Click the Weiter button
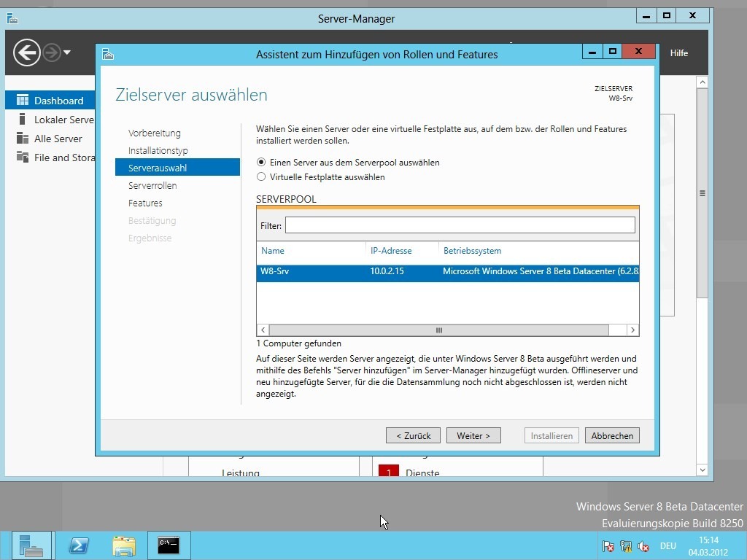 (x=473, y=435)
